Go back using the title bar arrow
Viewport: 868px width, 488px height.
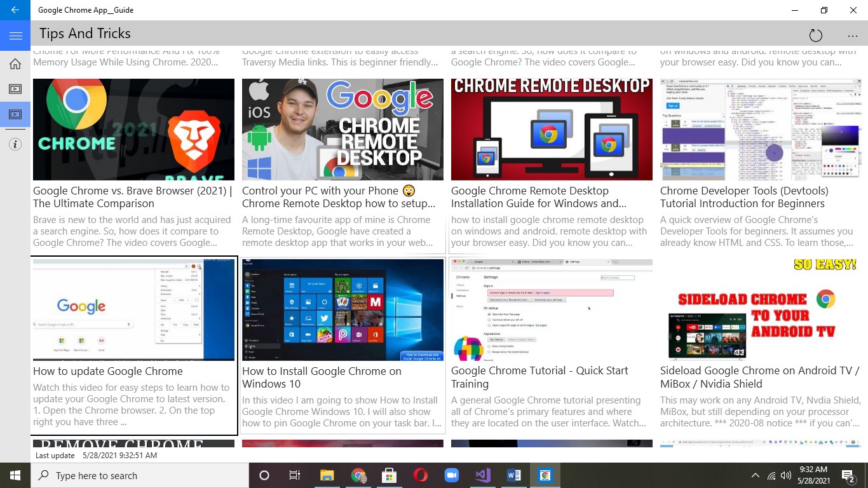point(15,10)
